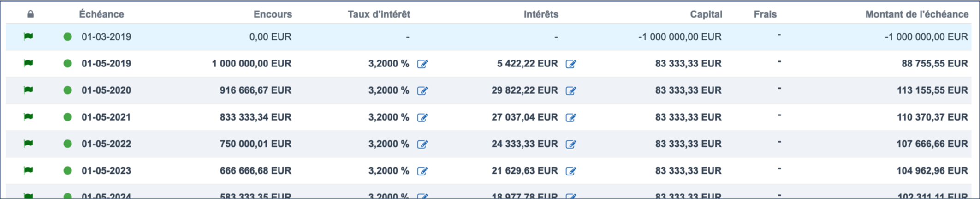Click the lock icon in table header
The width and height of the screenshot is (980, 199).
click(30, 14)
